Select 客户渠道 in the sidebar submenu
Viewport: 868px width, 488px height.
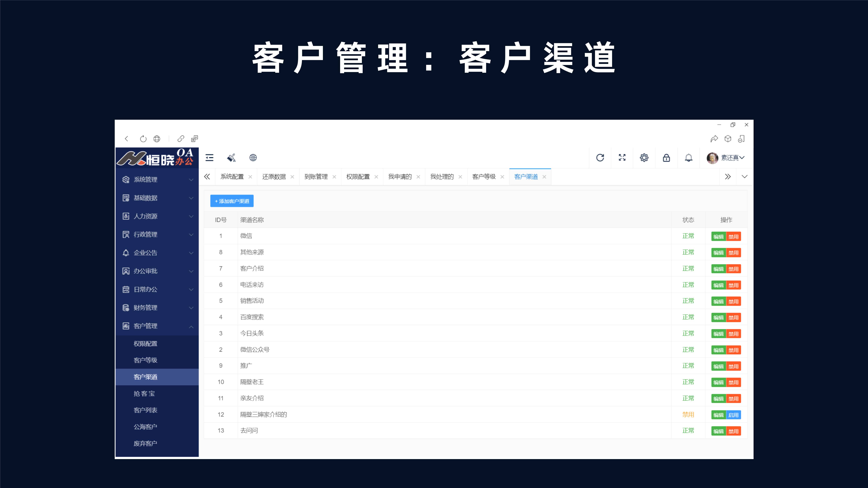157,377
